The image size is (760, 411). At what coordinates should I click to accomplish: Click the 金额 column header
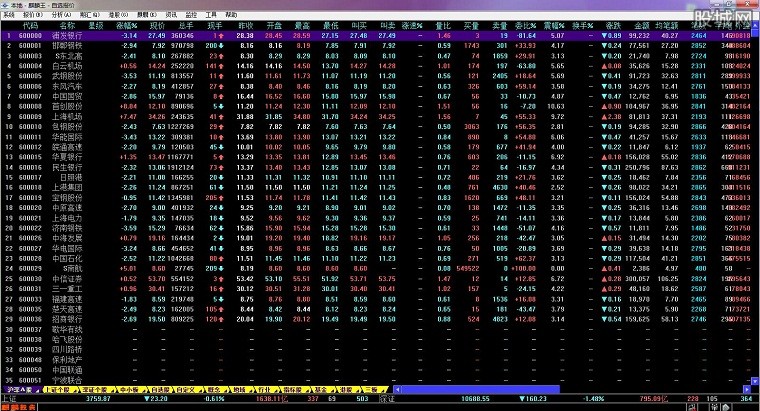point(640,25)
